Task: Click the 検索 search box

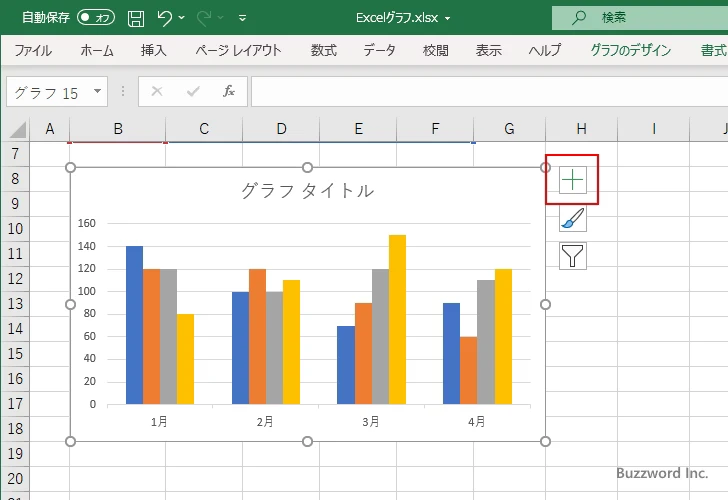Action: pyautogui.click(x=640, y=18)
